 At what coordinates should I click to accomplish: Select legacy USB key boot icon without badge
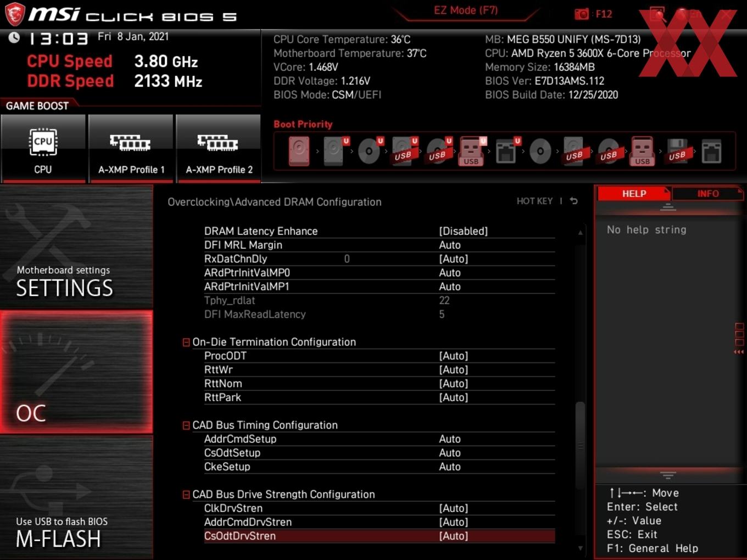click(642, 151)
